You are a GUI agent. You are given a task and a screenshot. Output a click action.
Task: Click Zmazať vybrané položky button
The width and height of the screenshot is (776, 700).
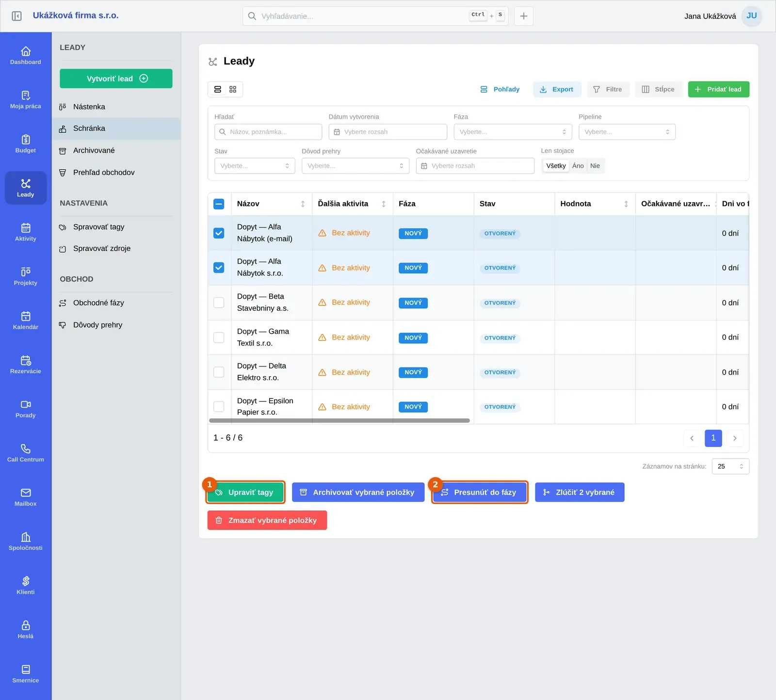[x=267, y=520]
